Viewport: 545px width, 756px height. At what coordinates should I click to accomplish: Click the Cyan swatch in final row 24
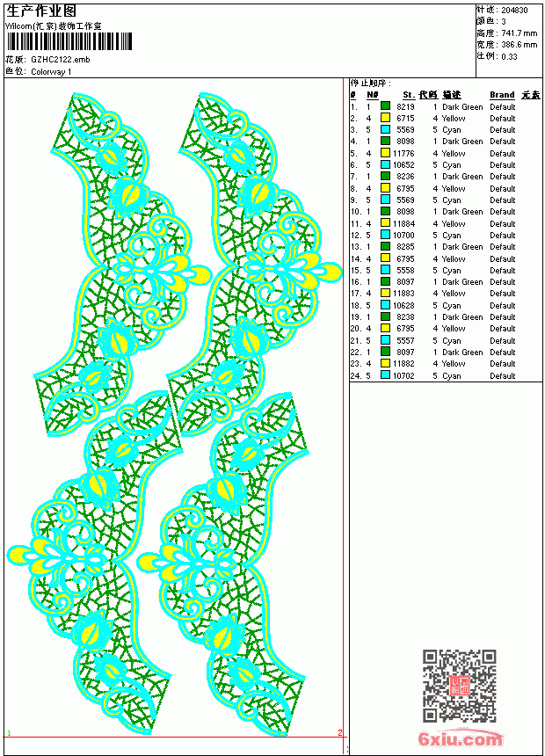point(385,375)
